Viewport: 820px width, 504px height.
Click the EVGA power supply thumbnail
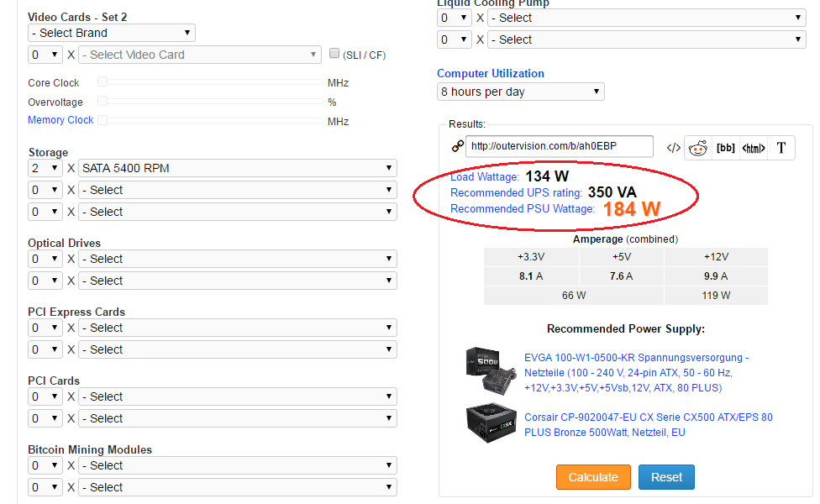[x=490, y=371]
